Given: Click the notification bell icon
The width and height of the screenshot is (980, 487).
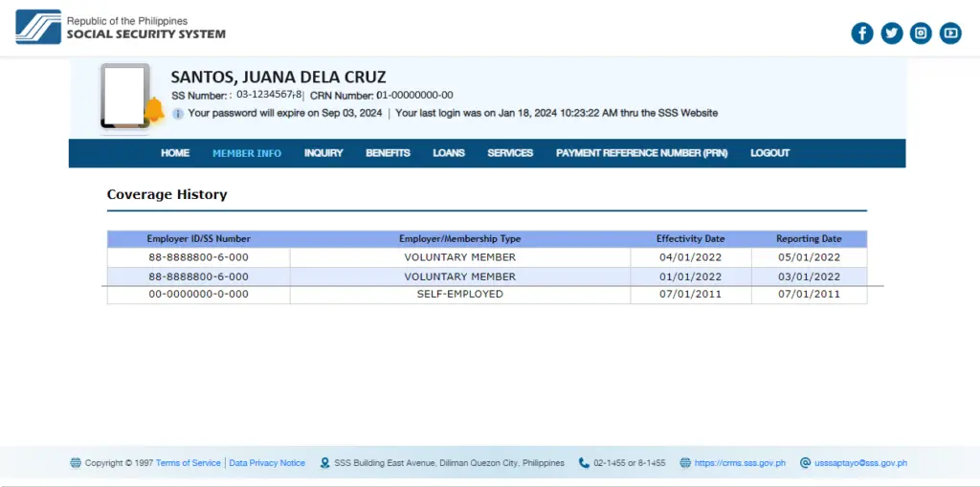Looking at the screenshot, I should click(153, 111).
